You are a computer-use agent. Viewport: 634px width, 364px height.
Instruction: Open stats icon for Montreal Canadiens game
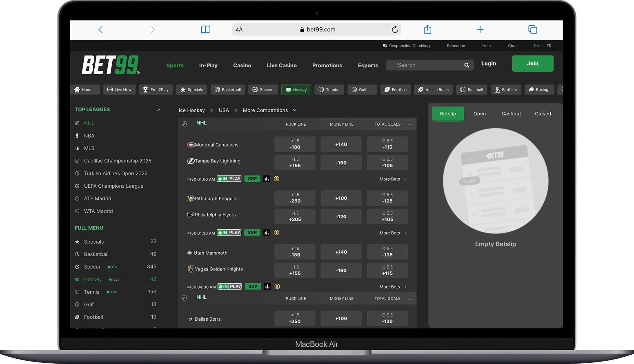pyautogui.click(x=267, y=179)
